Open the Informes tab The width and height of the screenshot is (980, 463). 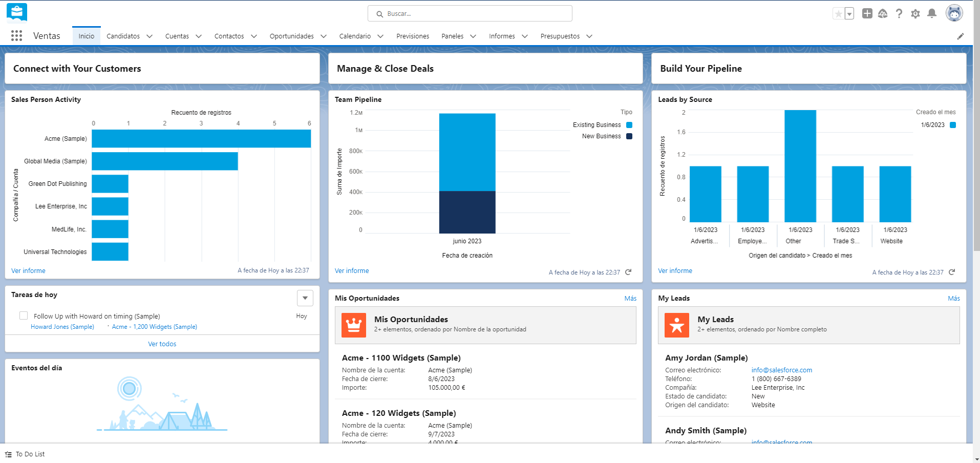click(x=502, y=36)
